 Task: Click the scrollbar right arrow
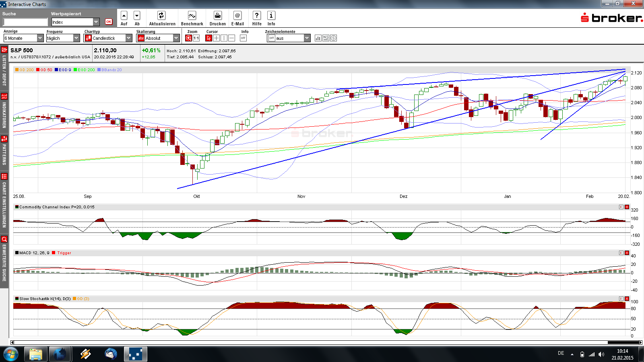pyautogui.click(x=640, y=343)
